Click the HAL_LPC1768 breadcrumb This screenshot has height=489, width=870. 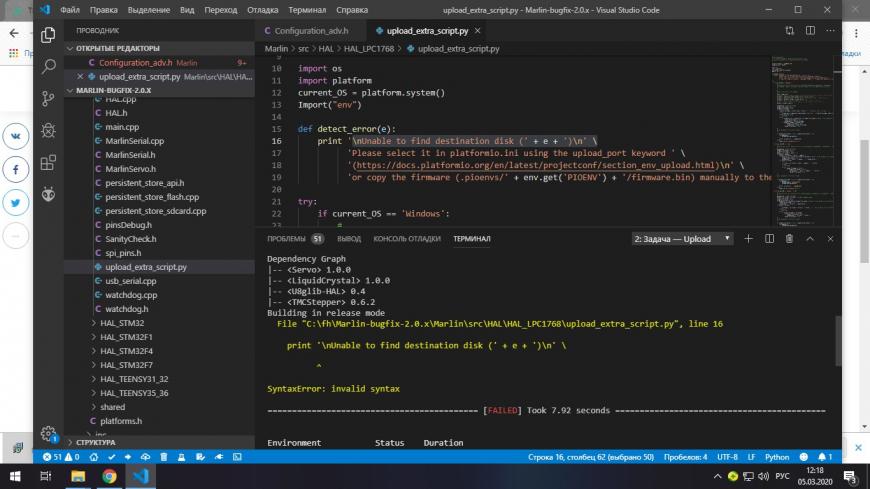369,49
